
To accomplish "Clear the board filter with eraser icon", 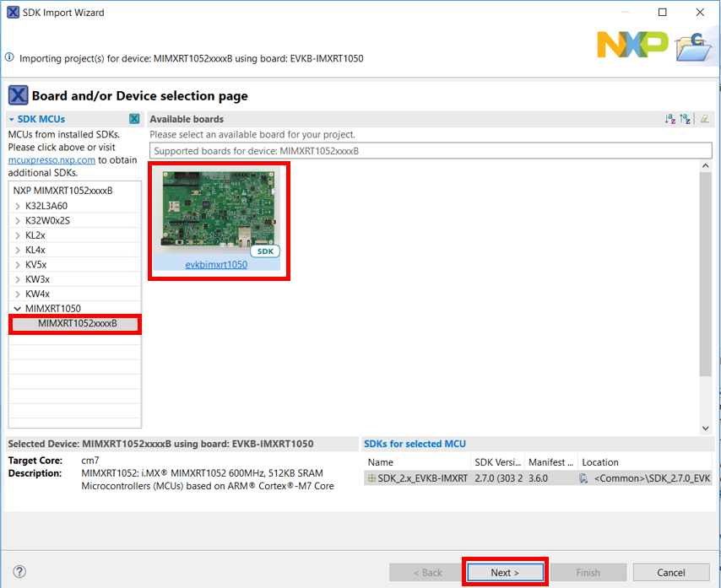I will (x=704, y=119).
